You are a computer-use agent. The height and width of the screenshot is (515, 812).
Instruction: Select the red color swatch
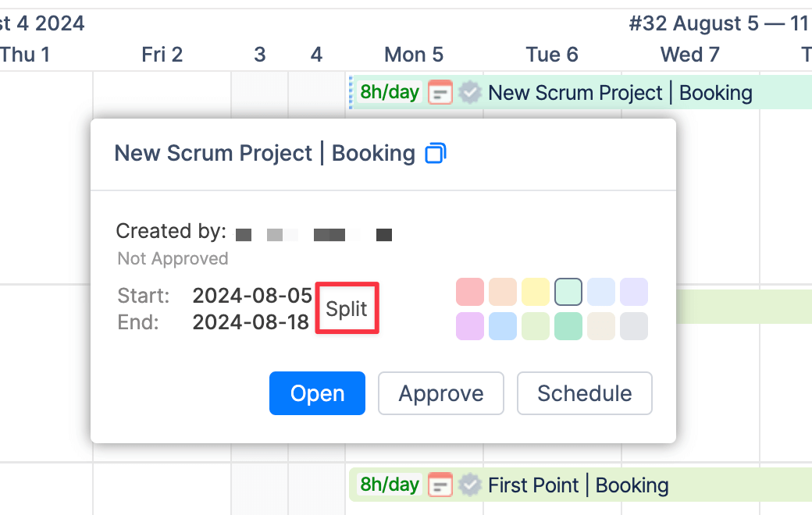pyautogui.click(x=470, y=292)
